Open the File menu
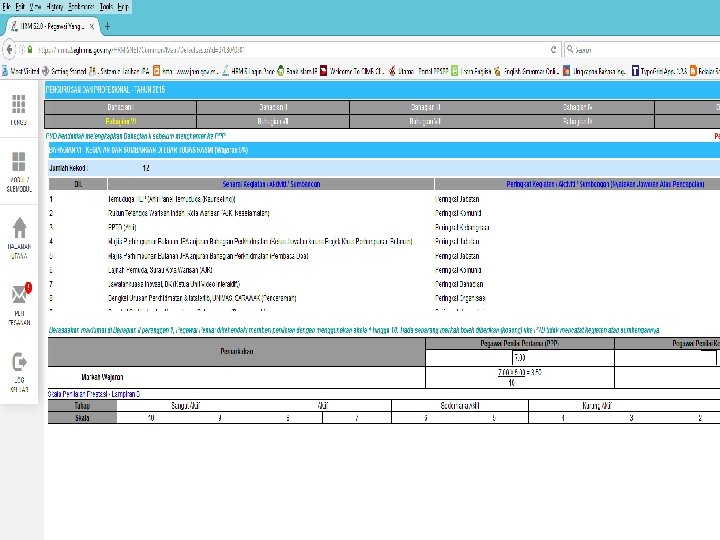 pyautogui.click(x=6, y=7)
